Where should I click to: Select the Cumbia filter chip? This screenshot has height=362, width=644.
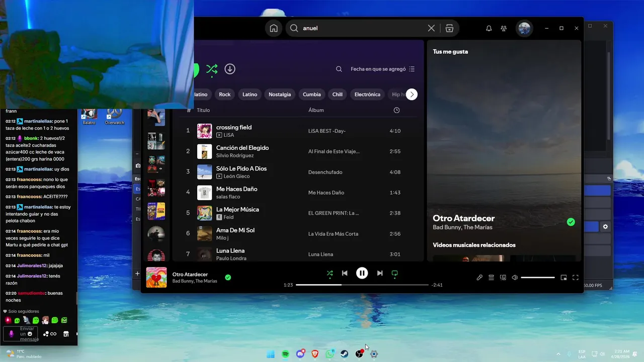[311, 94]
